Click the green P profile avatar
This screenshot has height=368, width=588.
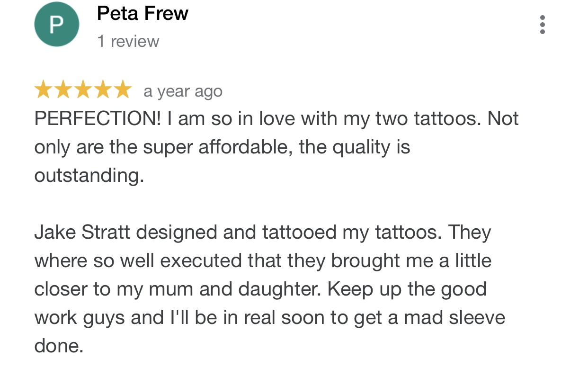coord(56,24)
